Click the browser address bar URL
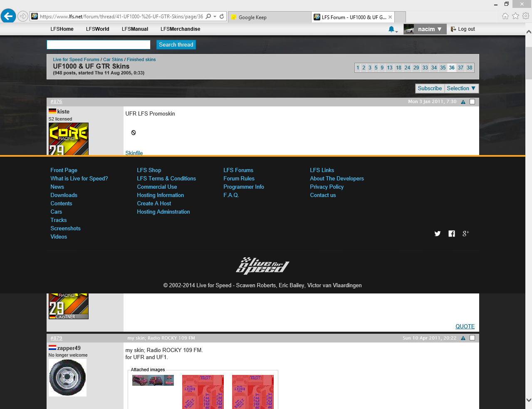 pyautogui.click(x=121, y=17)
